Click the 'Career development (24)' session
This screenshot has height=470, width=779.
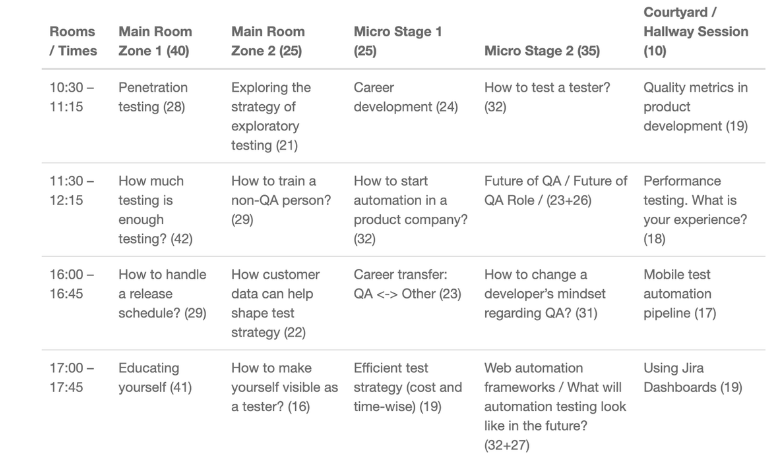405,97
